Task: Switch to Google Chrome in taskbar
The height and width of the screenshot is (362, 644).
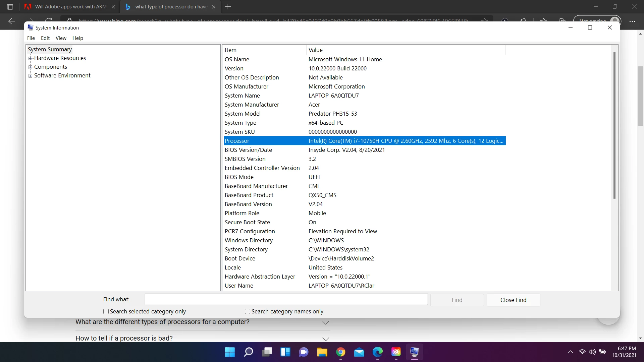Action: [x=341, y=352]
